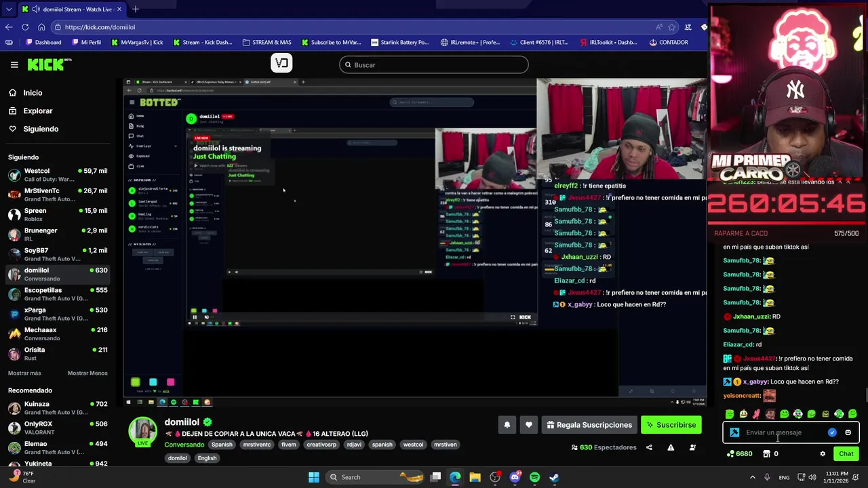Open the CONTADOR bookmark
This screenshot has height=488, width=868.
click(669, 42)
